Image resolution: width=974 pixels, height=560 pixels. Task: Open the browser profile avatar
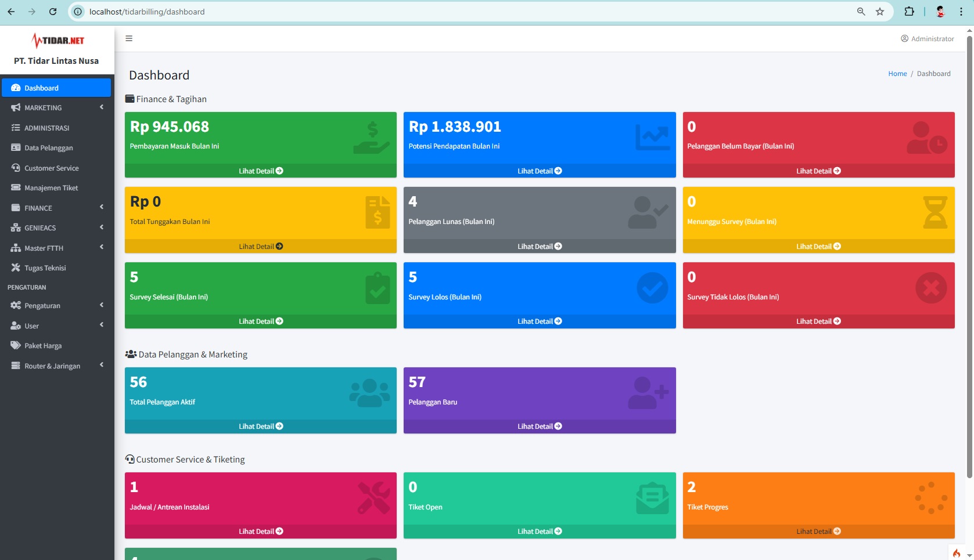[941, 12]
